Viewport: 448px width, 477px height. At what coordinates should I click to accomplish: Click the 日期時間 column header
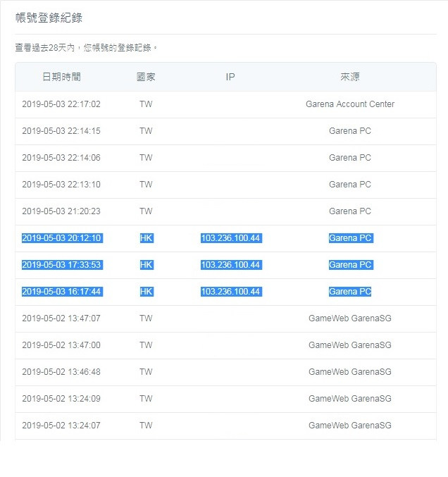click(x=61, y=77)
